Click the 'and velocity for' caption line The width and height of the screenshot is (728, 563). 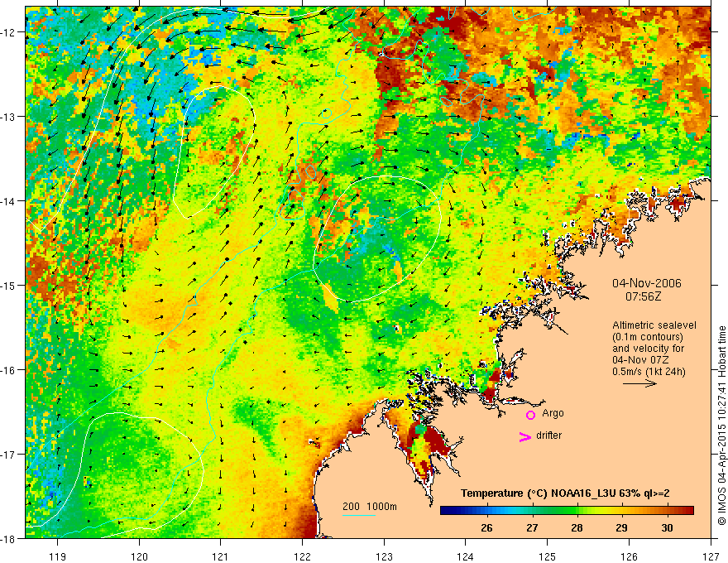pyautogui.click(x=648, y=349)
